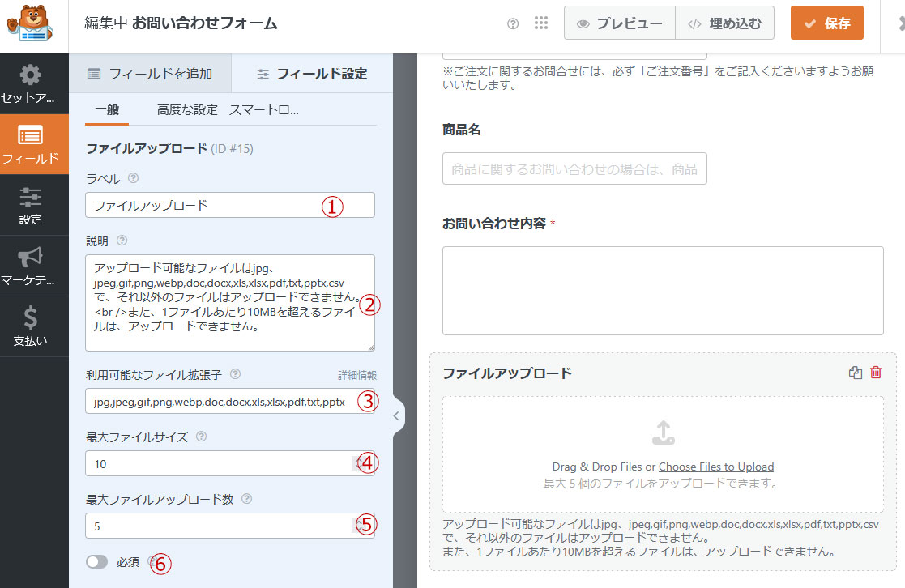
Task: Click the Choose Files to Upload link
Action: (x=715, y=467)
